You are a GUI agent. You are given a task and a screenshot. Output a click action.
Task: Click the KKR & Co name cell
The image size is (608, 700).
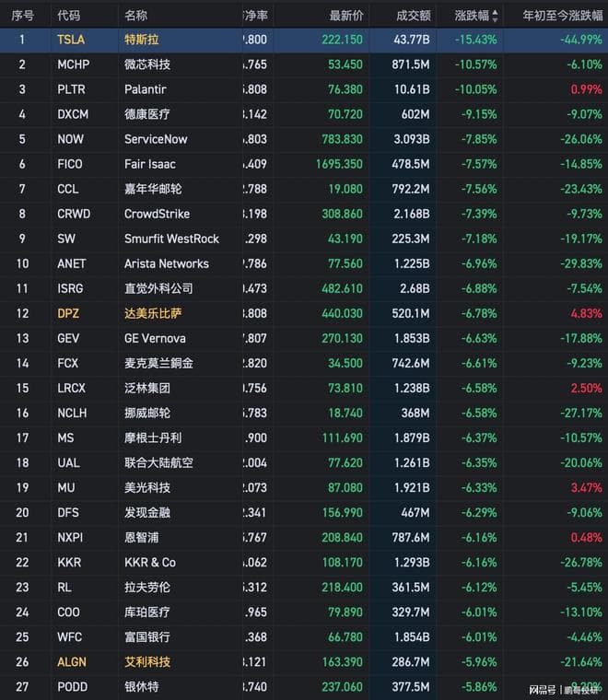click(150, 563)
